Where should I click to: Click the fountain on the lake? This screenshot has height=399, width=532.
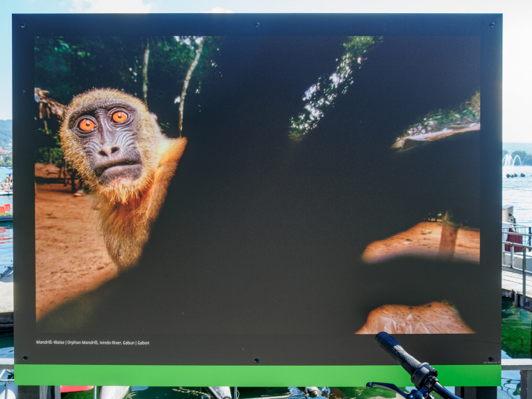511,162
